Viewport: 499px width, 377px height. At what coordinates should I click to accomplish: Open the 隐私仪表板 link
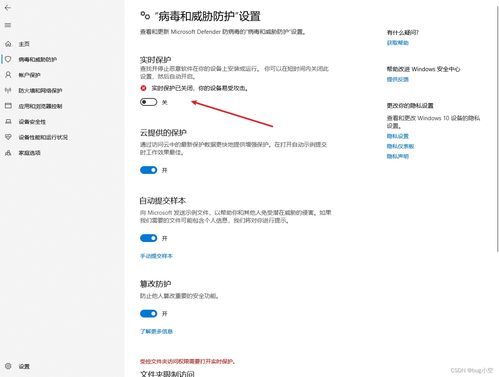(400, 146)
